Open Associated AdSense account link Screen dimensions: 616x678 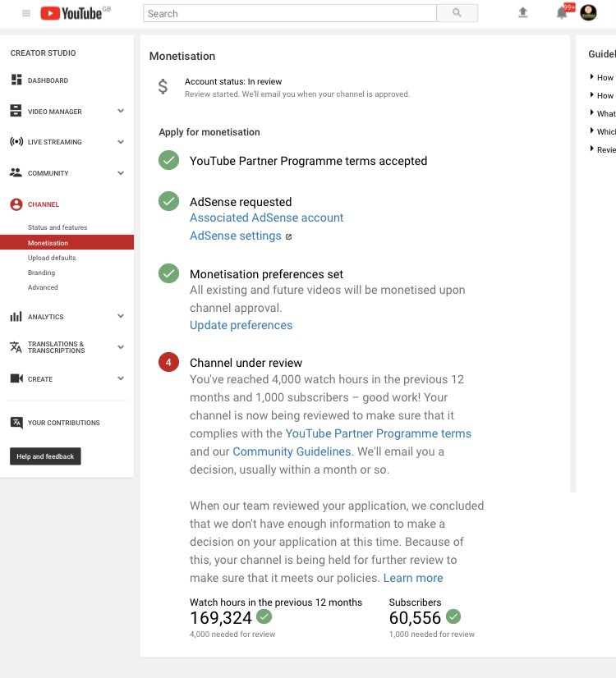pos(266,218)
